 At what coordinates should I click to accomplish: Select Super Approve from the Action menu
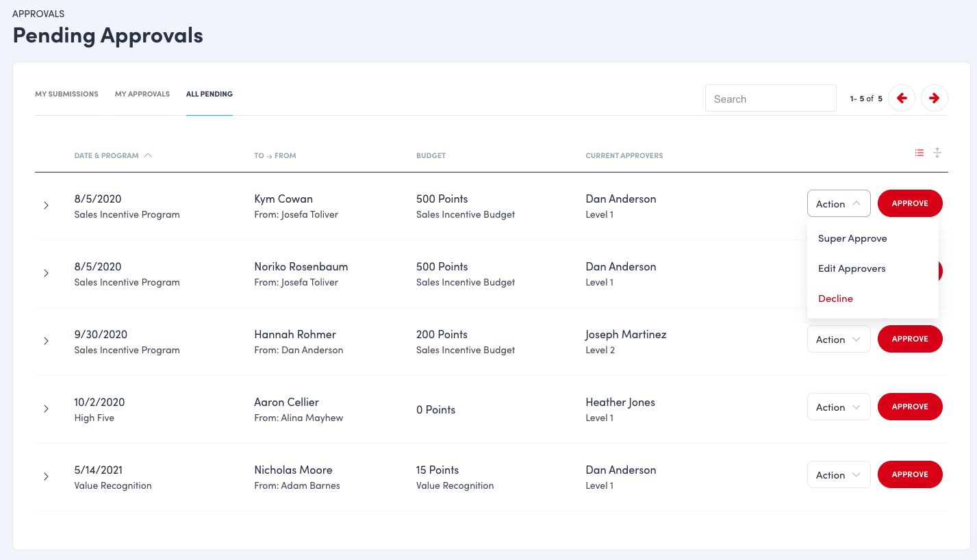[852, 238]
